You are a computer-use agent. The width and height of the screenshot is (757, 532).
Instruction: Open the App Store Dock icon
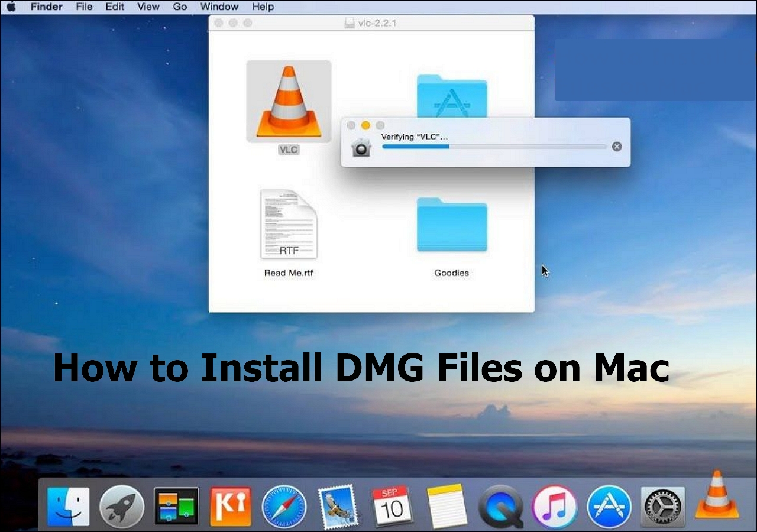click(x=609, y=507)
